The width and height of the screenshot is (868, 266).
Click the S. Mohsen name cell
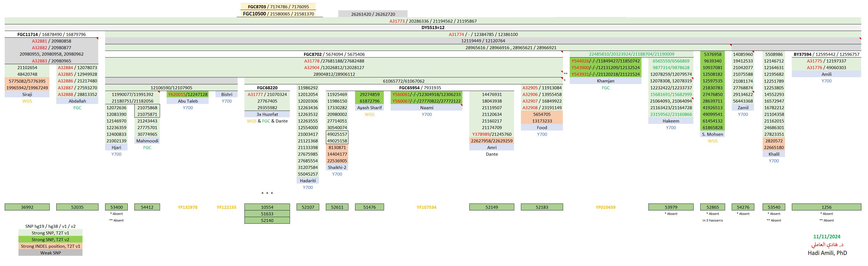point(712,134)
